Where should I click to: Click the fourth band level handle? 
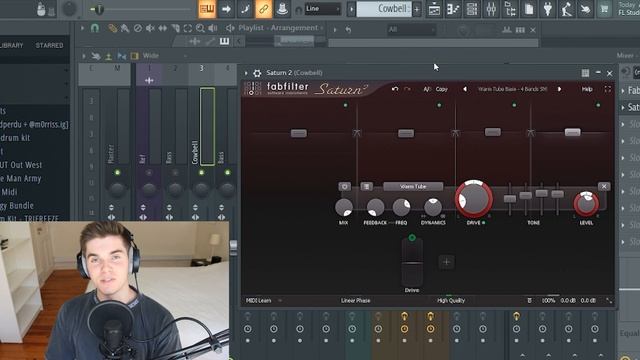(x=572, y=132)
